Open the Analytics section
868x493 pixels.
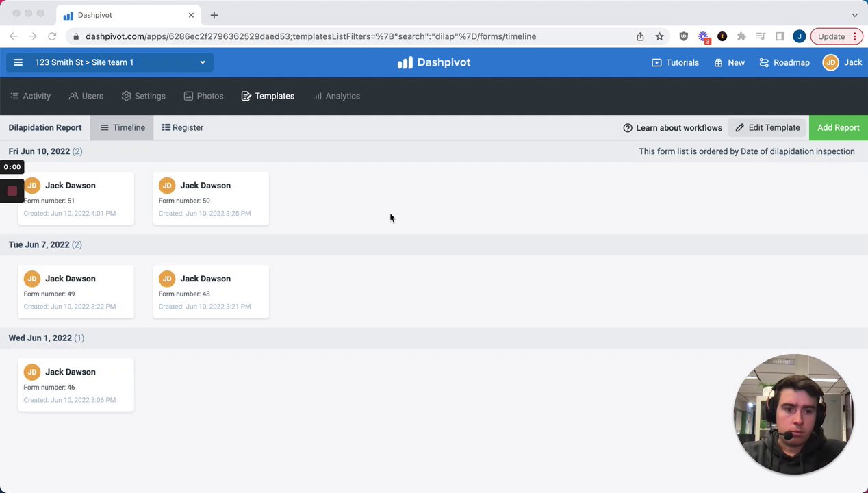click(x=336, y=96)
